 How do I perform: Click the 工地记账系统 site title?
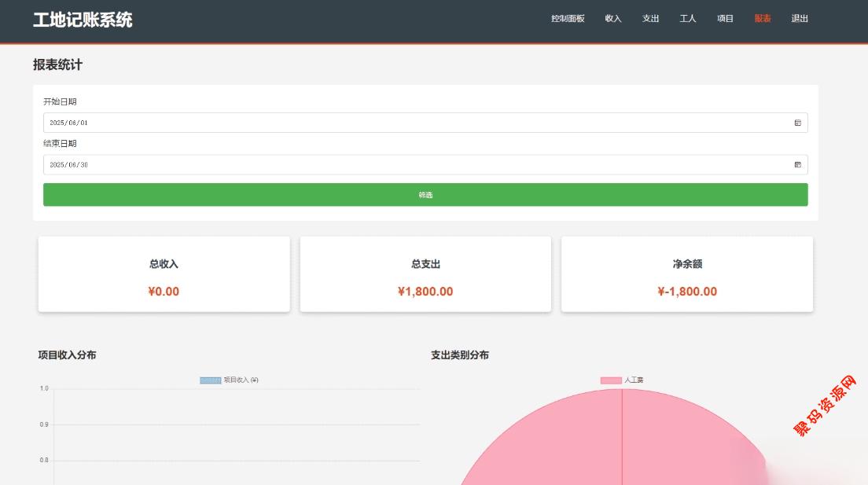click(x=83, y=20)
